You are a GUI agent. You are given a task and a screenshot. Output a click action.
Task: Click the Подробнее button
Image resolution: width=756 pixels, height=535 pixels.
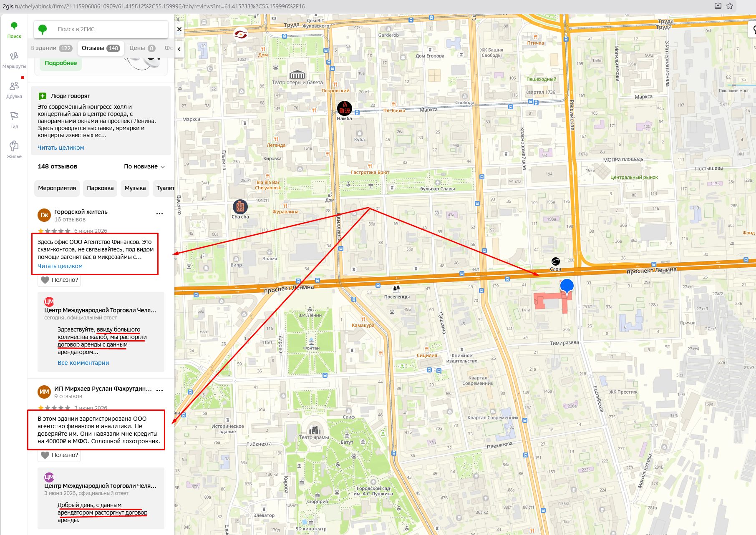click(61, 63)
